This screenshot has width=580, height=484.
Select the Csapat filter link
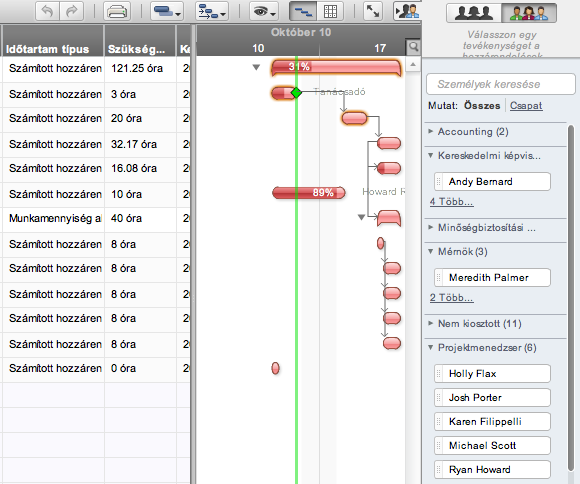[x=526, y=105]
